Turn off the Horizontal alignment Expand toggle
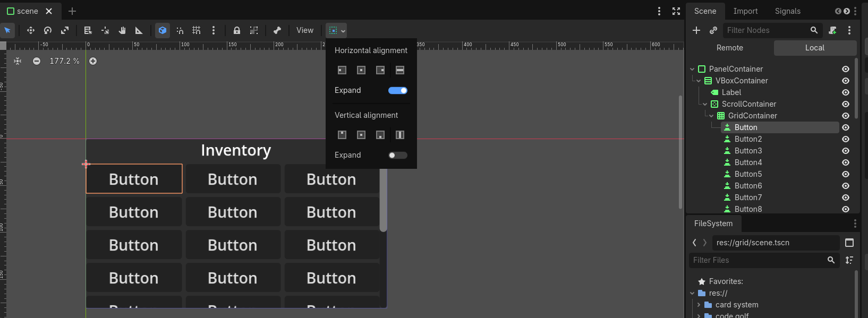Screen dimensions: 868x318 (398, 90)
